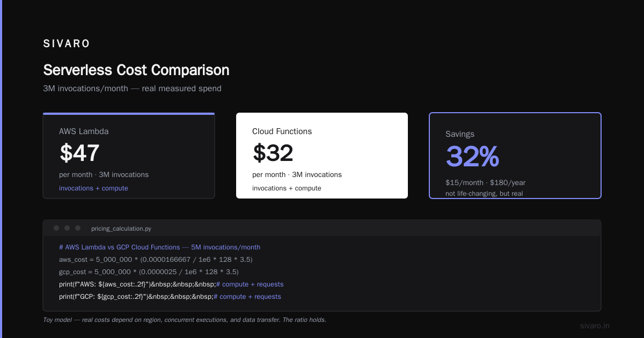Click the print AWS cost code line

tap(171, 284)
